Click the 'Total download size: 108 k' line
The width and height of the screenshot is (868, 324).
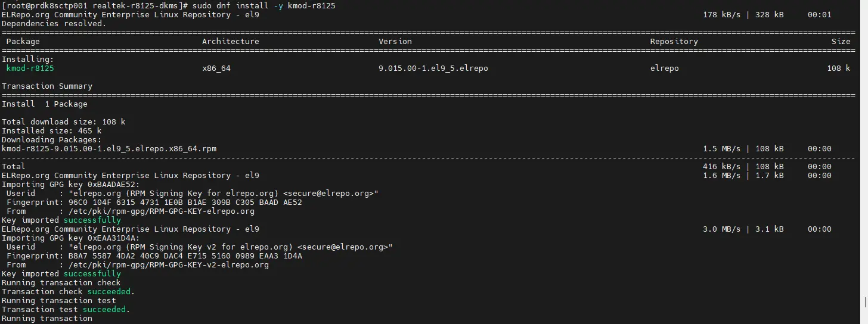63,122
